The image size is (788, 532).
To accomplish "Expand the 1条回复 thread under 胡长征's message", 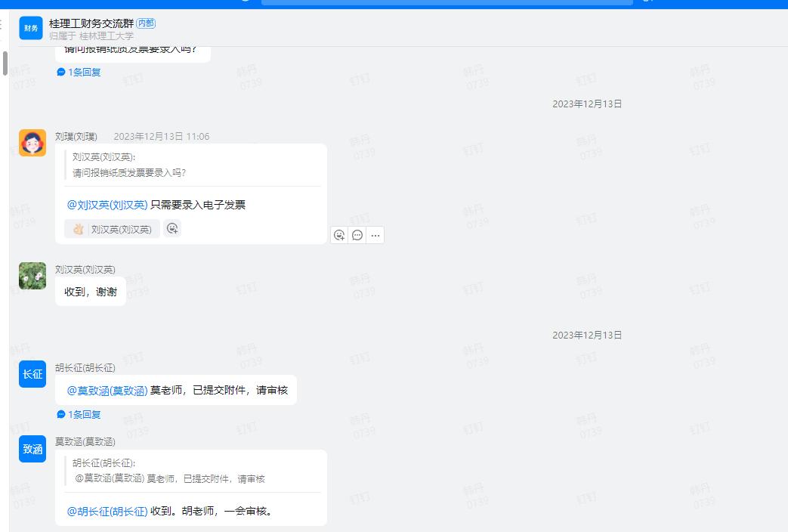I will pyautogui.click(x=79, y=415).
